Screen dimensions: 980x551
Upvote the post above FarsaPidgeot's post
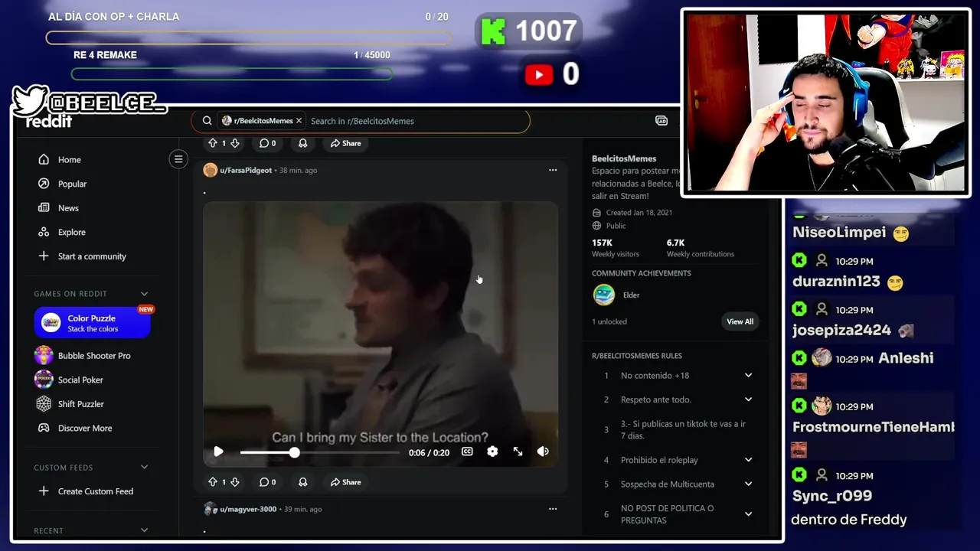[x=213, y=143]
